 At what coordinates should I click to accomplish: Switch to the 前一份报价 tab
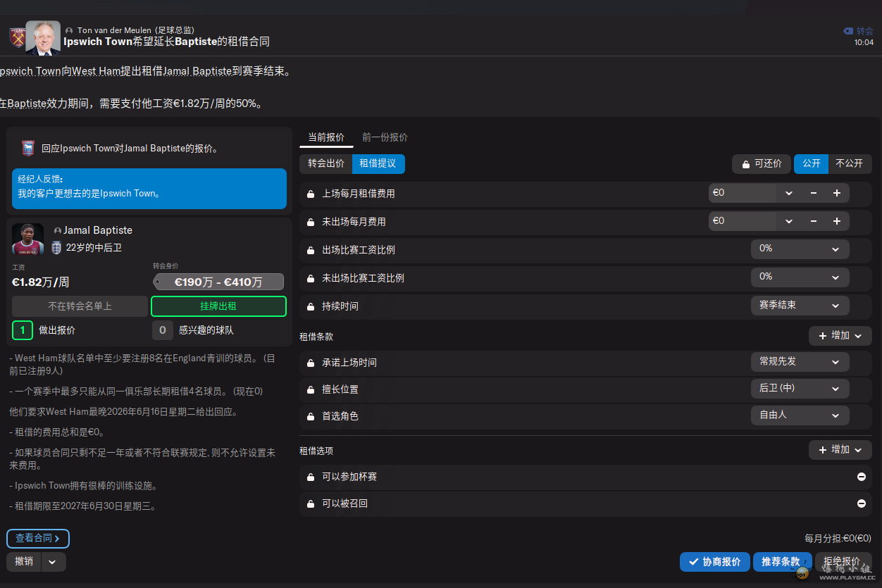tap(385, 137)
